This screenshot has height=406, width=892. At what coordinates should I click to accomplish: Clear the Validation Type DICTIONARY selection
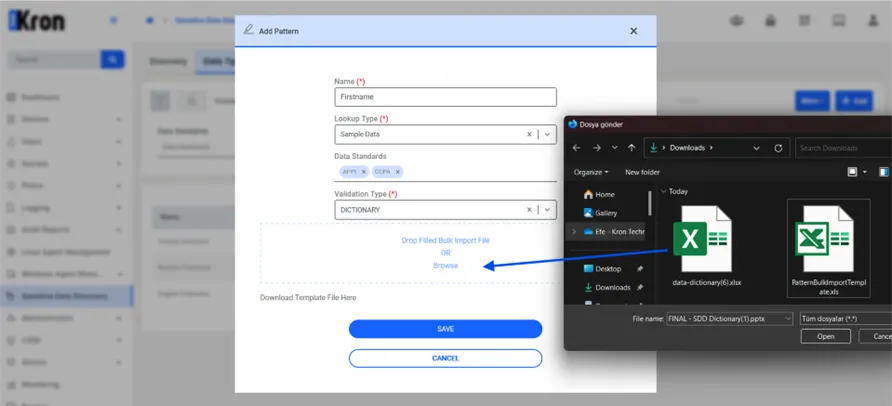[529, 210]
